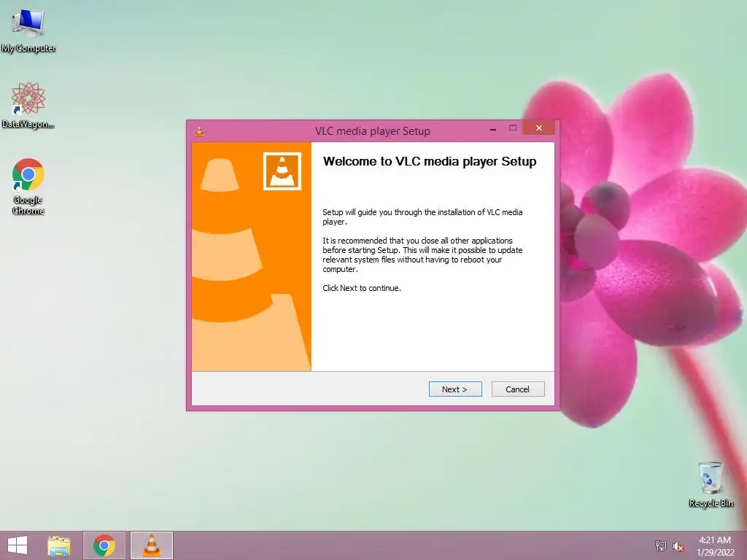
Task: Click the 'VLC media player Setup' title bar text
Action: [x=373, y=131]
